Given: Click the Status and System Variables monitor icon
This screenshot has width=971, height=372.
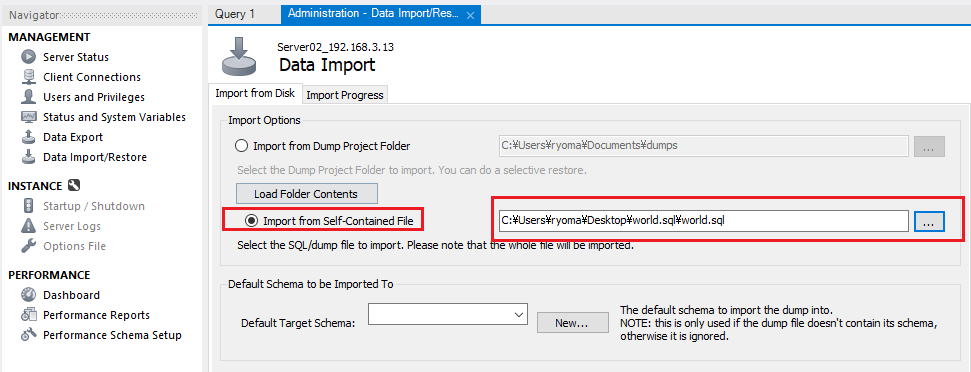Looking at the screenshot, I should (28, 117).
